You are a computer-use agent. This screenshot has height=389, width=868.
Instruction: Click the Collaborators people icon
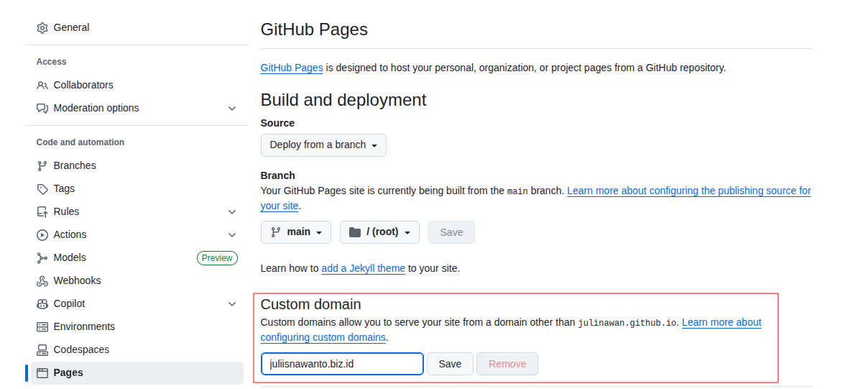pos(42,85)
